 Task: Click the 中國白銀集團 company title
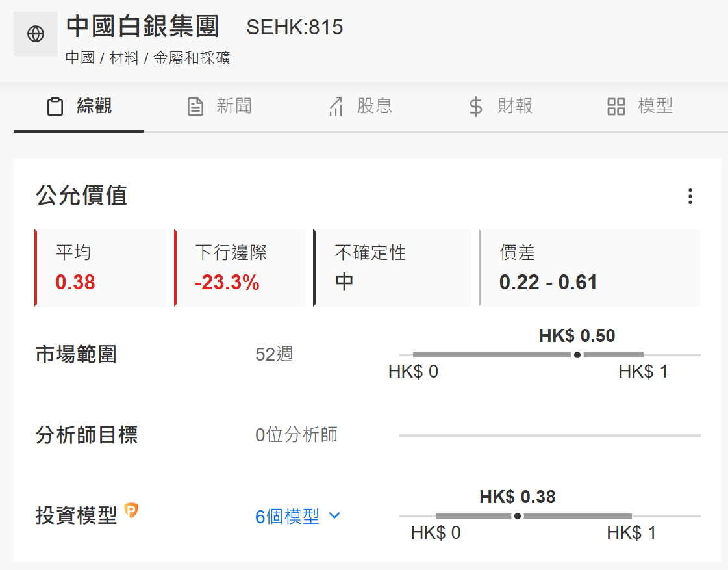point(142,26)
